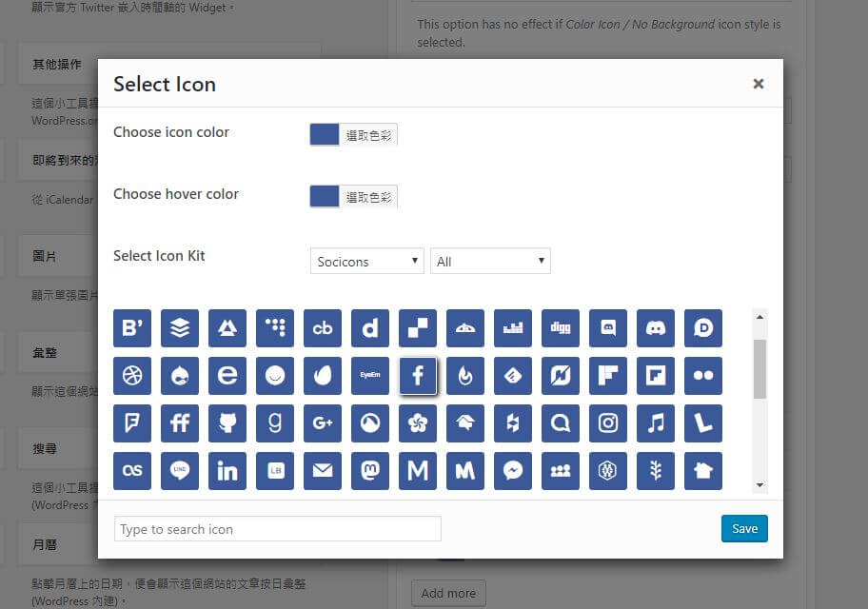The height and width of the screenshot is (609, 868).
Task: Choose the Deezer equalizer bars icon
Action: click(513, 328)
